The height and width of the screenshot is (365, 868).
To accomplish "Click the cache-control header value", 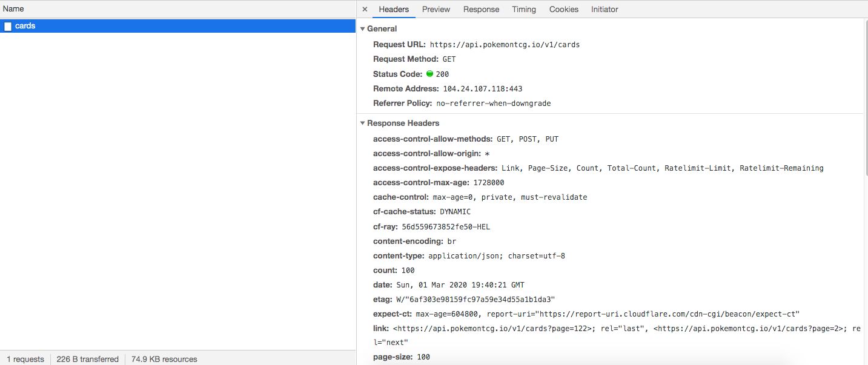I will tap(509, 197).
